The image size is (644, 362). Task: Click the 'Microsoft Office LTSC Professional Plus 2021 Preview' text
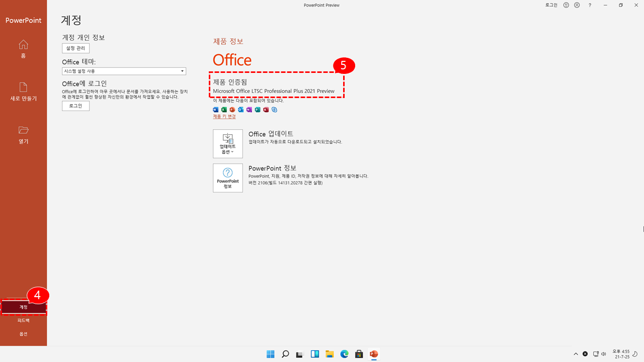tap(274, 91)
